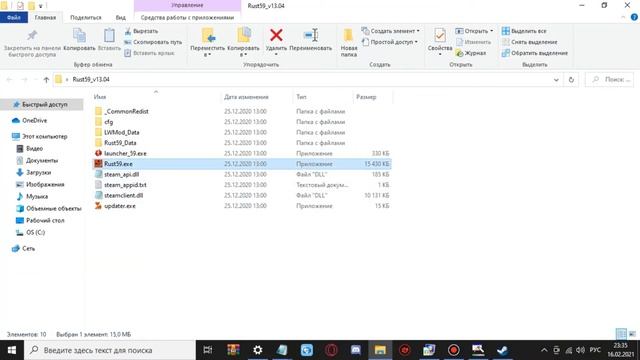Switch to the Home (Главная) tab
This screenshot has width=640, height=360.
click(x=45, y=18)
